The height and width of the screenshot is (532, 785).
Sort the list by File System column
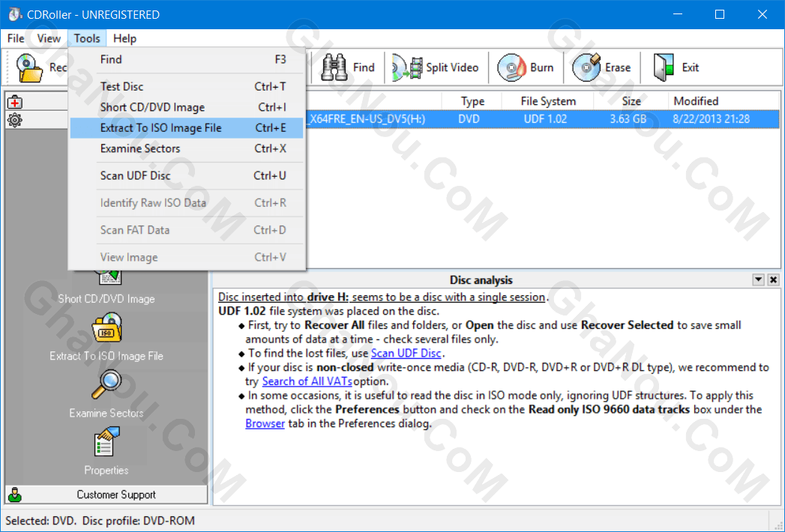coord(547,101)
